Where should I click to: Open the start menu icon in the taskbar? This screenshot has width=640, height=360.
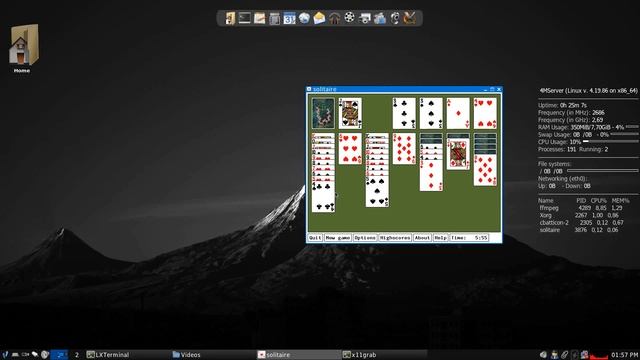coord(5,355)
